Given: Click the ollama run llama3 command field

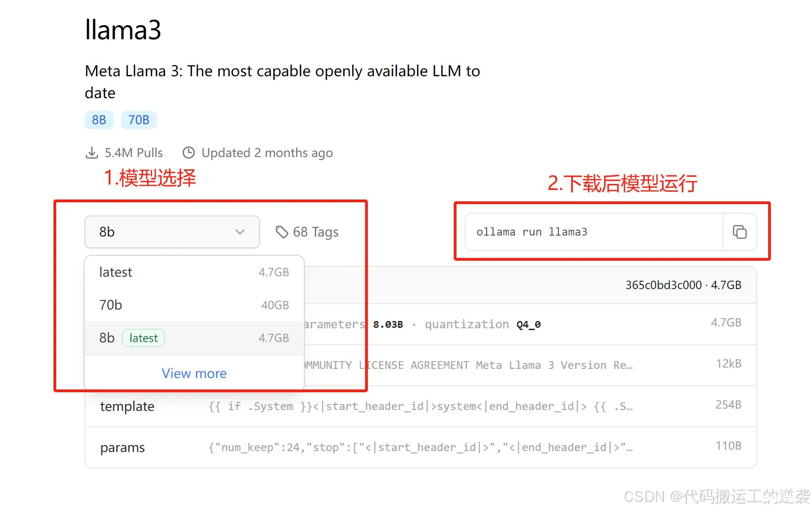Looking at the screenshot, I should pos(594,232).
